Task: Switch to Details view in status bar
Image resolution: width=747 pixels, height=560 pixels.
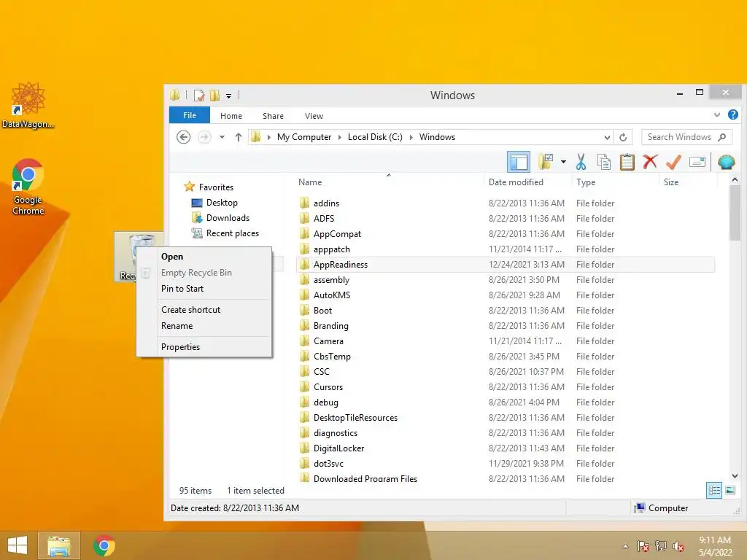Action: click(713, 490)
